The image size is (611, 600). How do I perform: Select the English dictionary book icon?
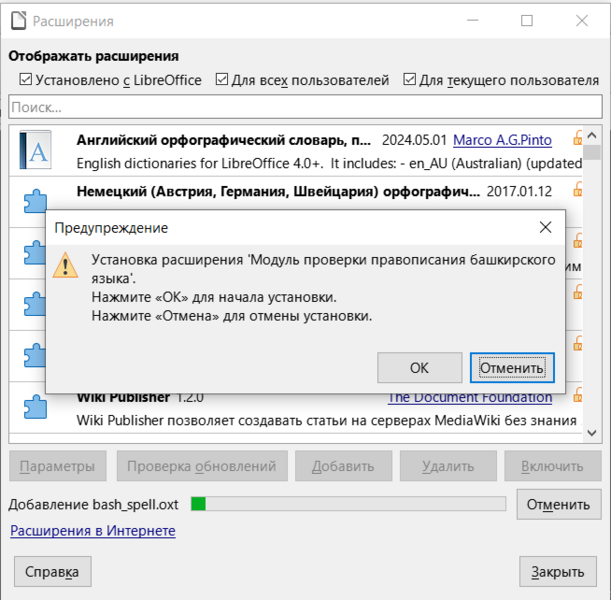[35, 150]
